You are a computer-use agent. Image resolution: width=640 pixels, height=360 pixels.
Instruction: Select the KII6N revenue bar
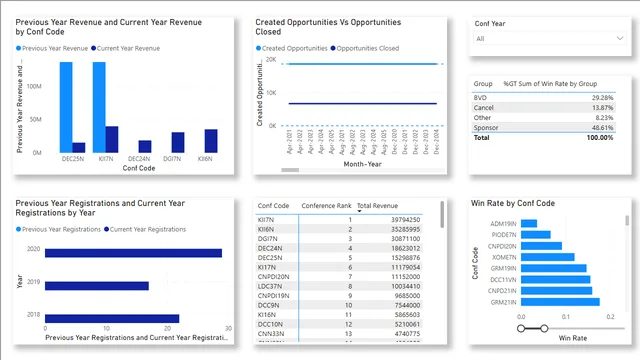(x=211, y=141)
